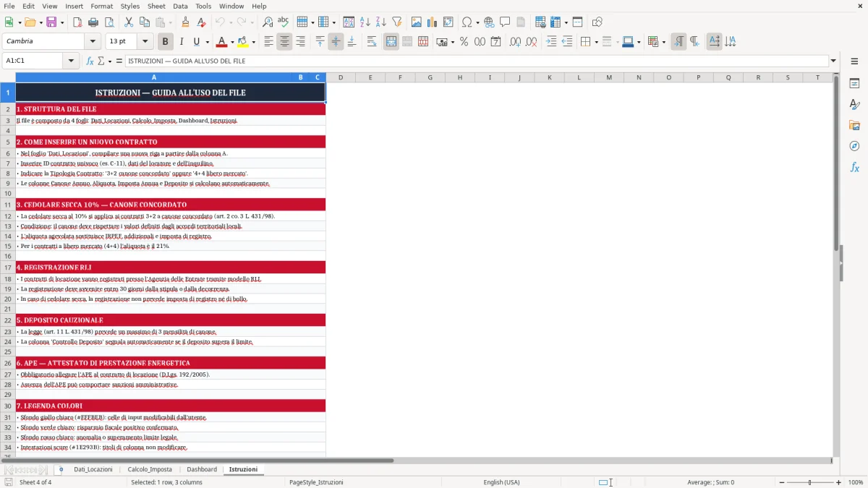Add a new sheet
868x488 pixels.
[61, 469]
